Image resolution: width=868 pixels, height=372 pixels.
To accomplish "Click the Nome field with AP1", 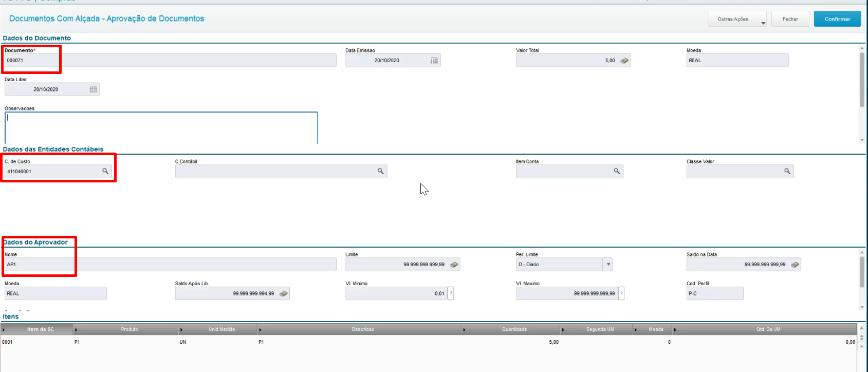I will point(171,265).
